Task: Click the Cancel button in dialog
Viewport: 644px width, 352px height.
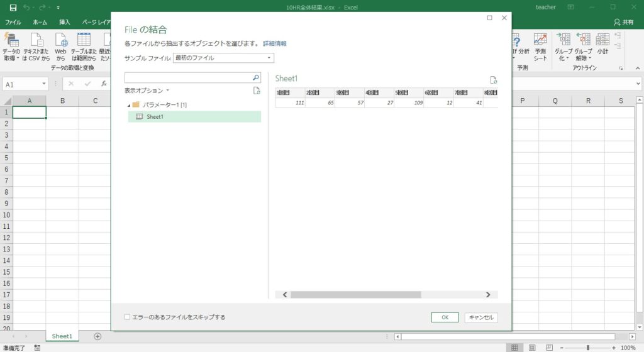Action: 481,317
